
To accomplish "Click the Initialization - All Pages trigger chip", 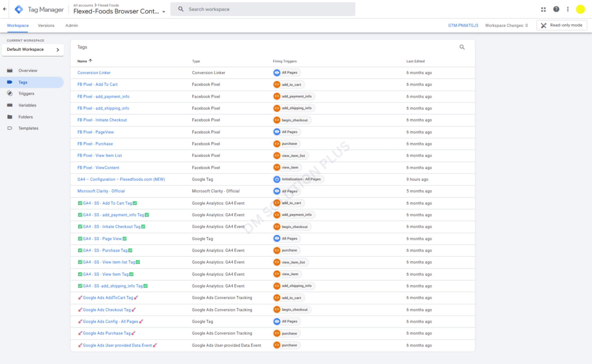I will tap(298, 179).
